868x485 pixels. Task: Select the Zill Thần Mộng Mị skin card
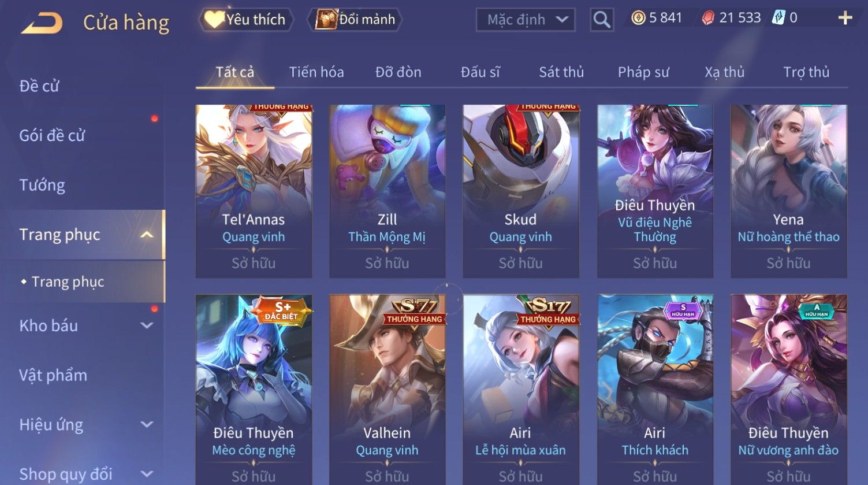[x=387, y=191]
